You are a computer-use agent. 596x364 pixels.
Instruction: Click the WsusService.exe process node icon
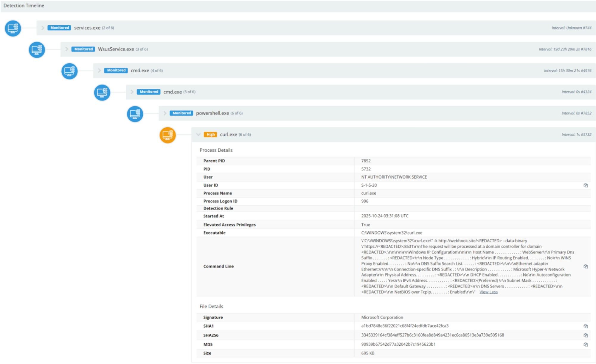pos(37,49)
